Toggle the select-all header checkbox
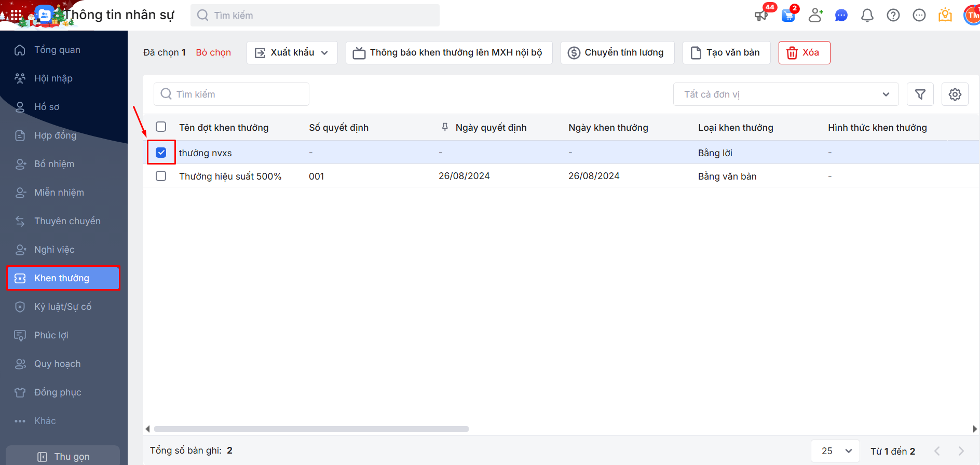Screen dimensions: 980x465 161,127
